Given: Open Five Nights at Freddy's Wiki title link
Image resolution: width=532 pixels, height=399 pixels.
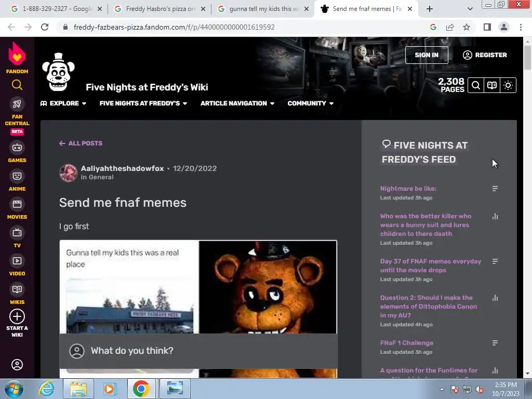Looking at the screenshot, I should click(x=147, y=87).
